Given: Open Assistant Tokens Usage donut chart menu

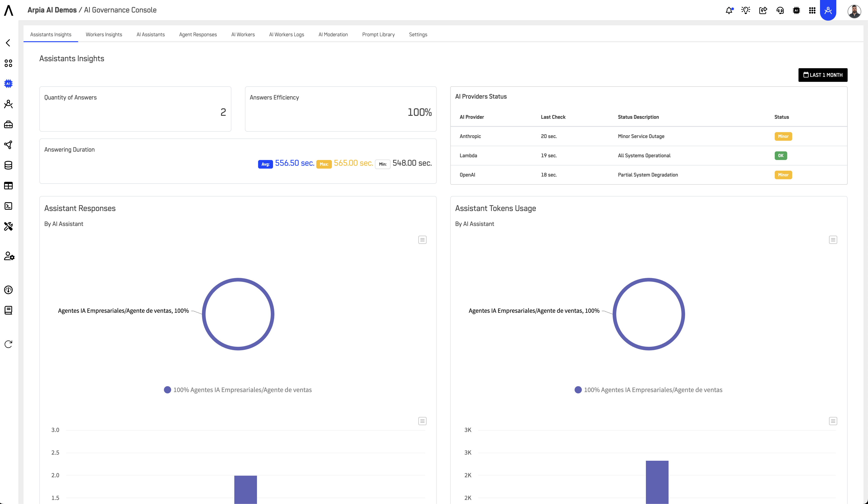Looking at the screenshot, I should [833, 240].
